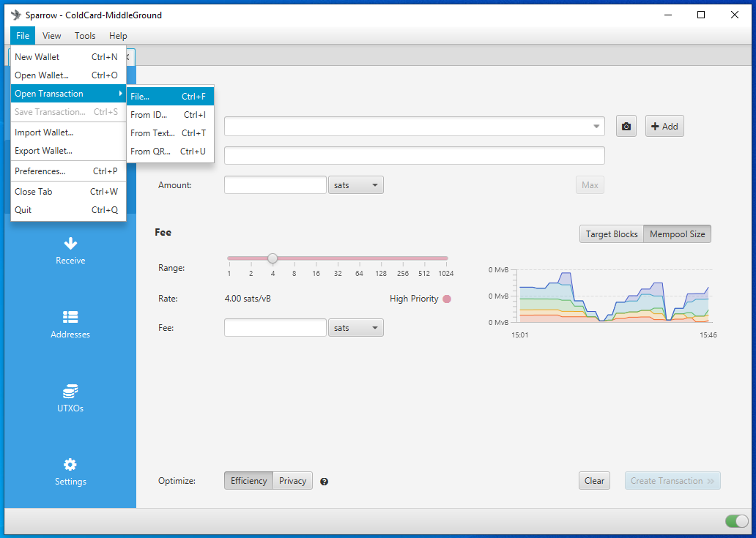Select File... in Open Transaction submenu
The image size is (756, 538).
tap(170, 97)
